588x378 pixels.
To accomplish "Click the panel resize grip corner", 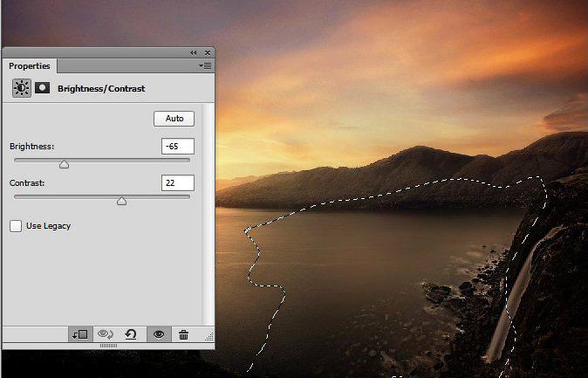I will click(209, 337).
